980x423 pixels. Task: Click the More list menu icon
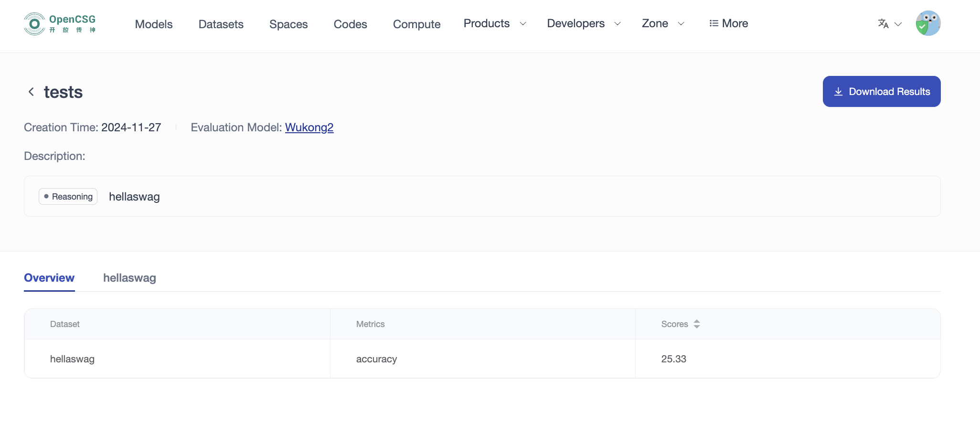tap(714, 23)
